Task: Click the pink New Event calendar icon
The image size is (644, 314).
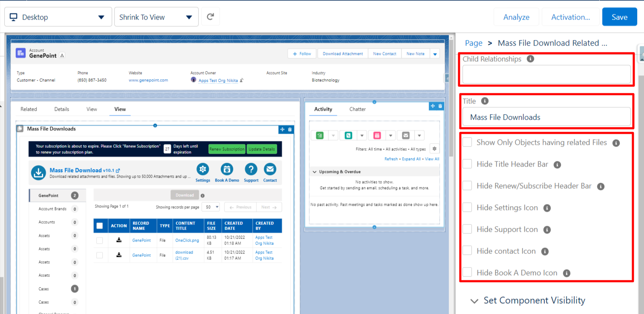Action: click(377, 135)
